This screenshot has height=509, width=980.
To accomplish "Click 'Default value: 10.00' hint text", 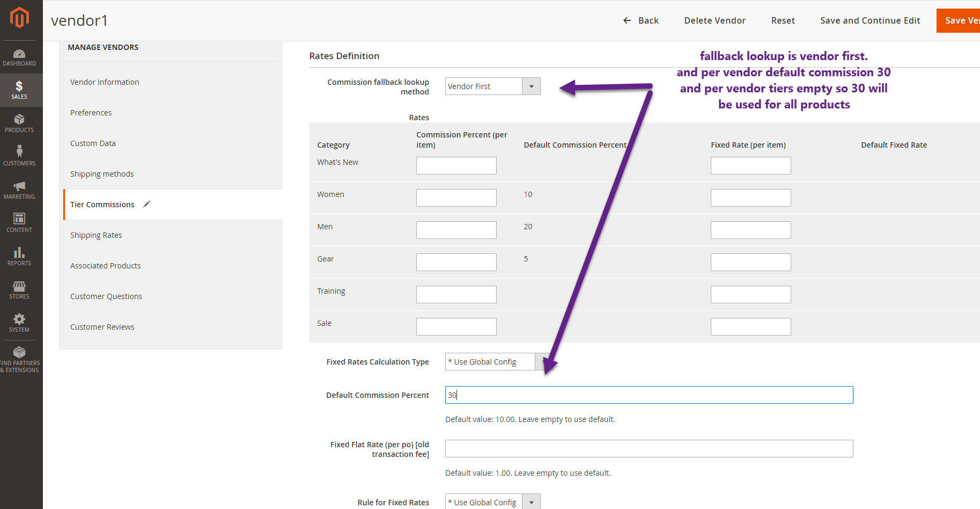I will click(530, 419).
